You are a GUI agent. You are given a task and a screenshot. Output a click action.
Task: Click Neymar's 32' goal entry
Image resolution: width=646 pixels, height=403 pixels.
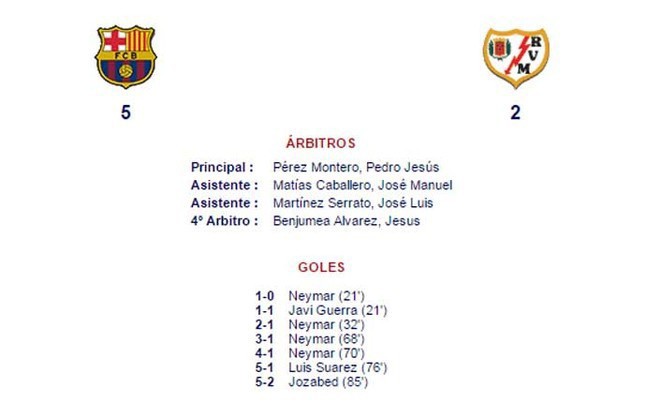tap(326, 325)
